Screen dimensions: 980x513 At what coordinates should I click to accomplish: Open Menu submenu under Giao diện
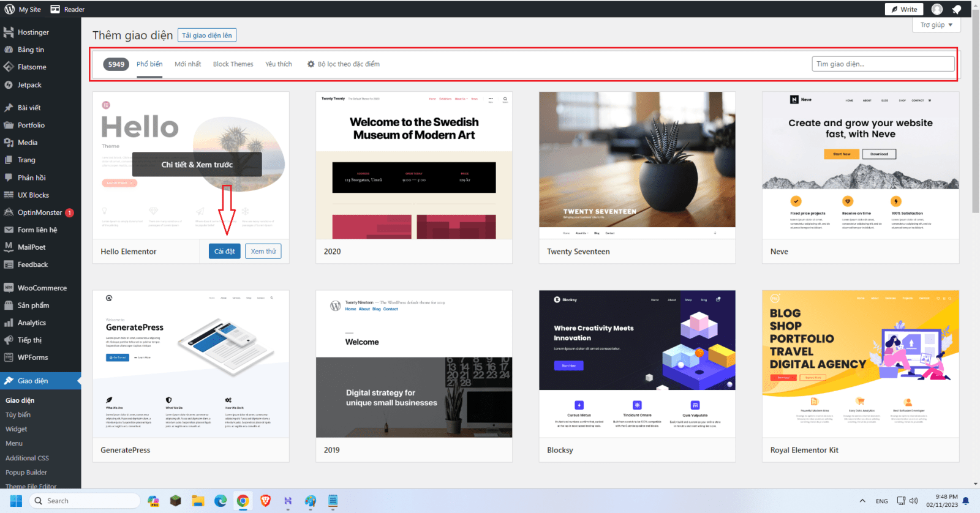click(14, 444)
